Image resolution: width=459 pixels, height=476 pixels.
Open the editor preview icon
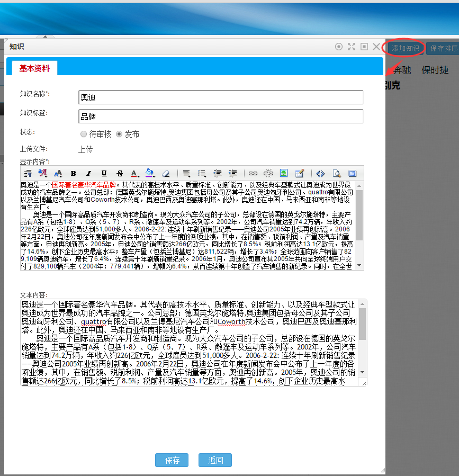pos(336,173)
